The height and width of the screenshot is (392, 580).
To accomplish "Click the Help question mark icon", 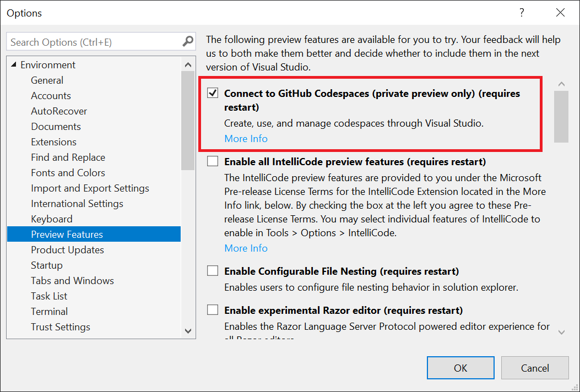I will (521, 13).
